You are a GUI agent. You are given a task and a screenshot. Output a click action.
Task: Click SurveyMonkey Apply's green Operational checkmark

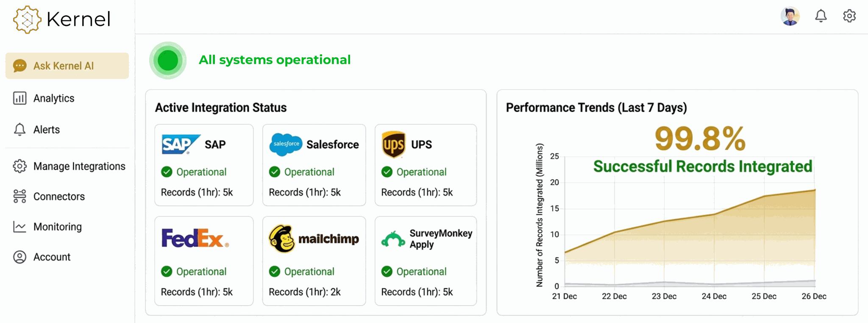[x=387, y=272]
